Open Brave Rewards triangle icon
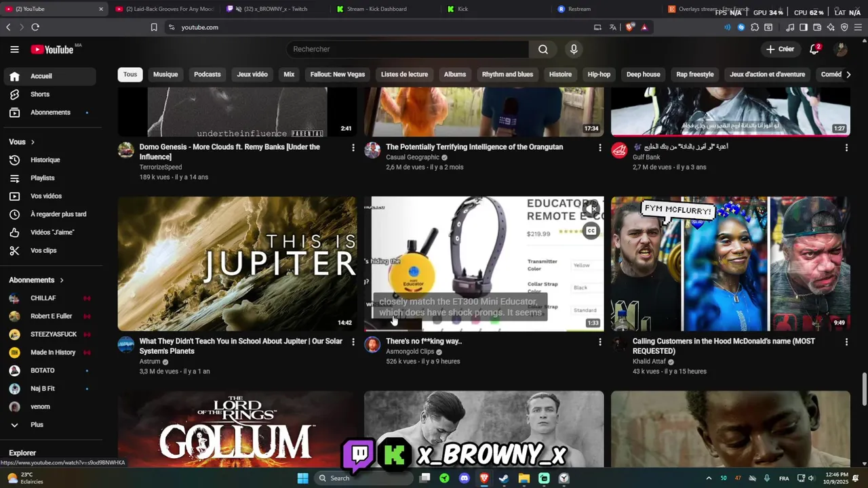 coord(644,27)
